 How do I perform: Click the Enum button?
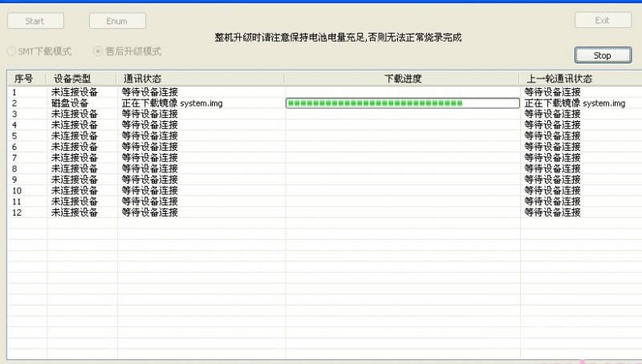(117, 21)
